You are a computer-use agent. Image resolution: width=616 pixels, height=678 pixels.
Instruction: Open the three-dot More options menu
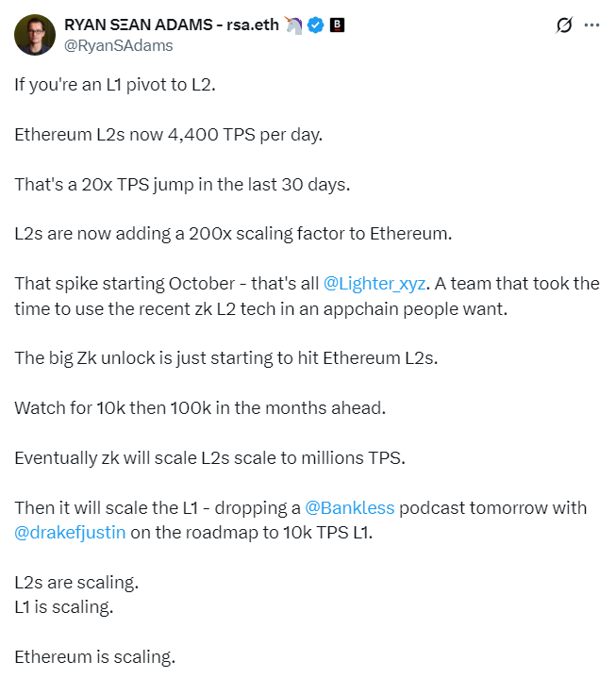(x=592, y=25)
